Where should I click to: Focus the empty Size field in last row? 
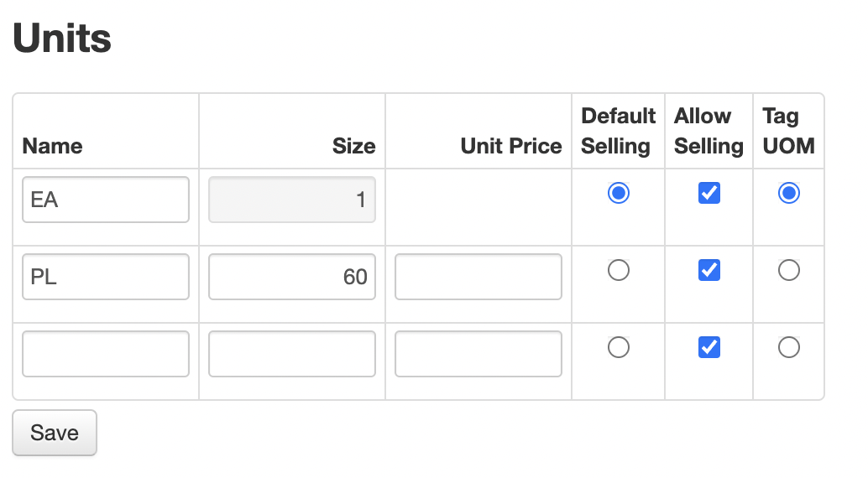click(x=292, y=354)
